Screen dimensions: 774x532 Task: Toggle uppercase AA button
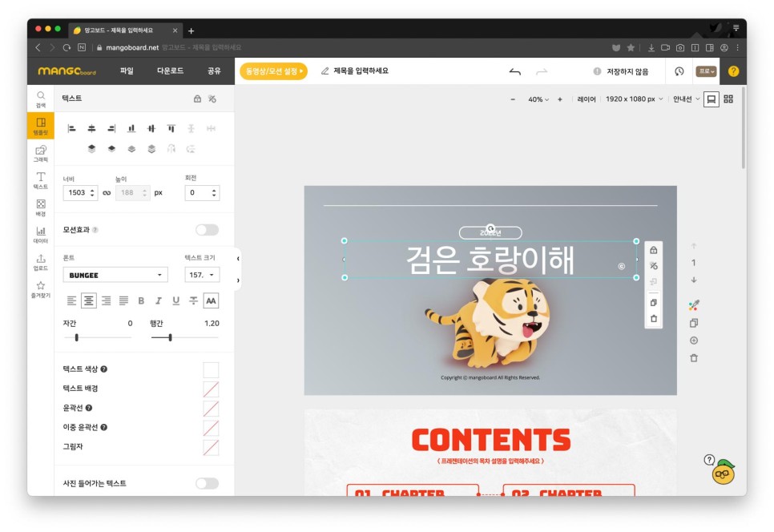click(211, 300)
